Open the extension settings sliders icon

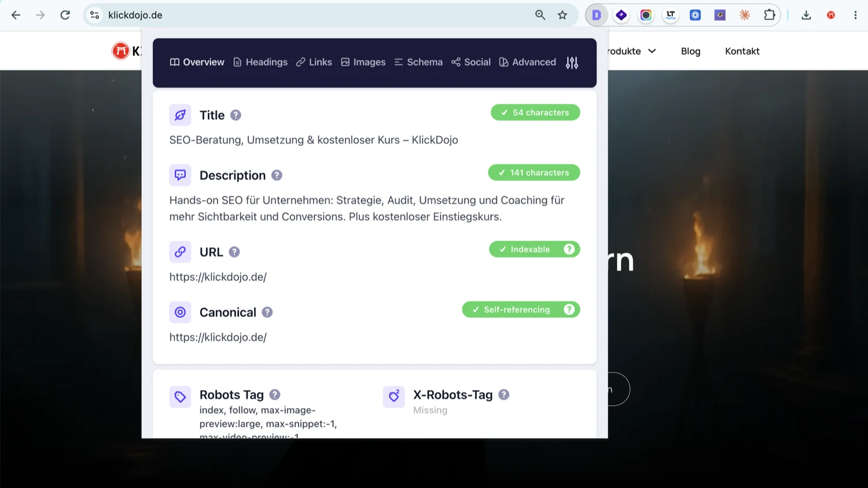[572, 63]
